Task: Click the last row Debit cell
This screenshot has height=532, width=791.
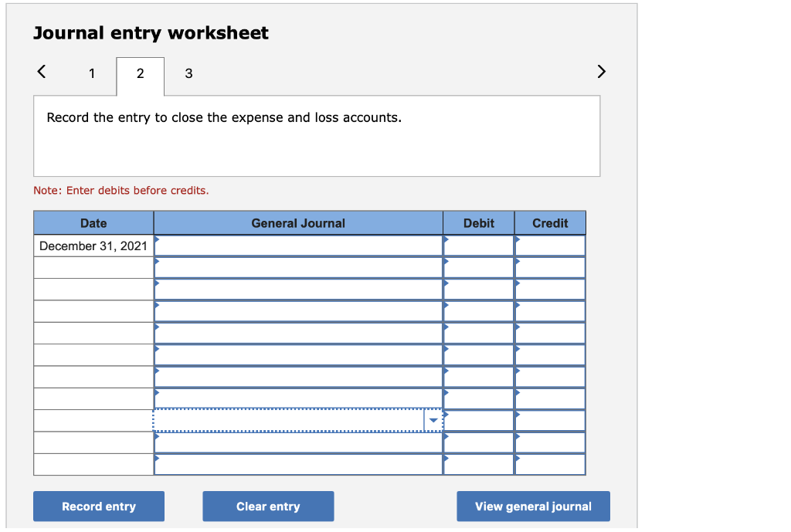Action: pyautogui.click(x=478, y=464)
